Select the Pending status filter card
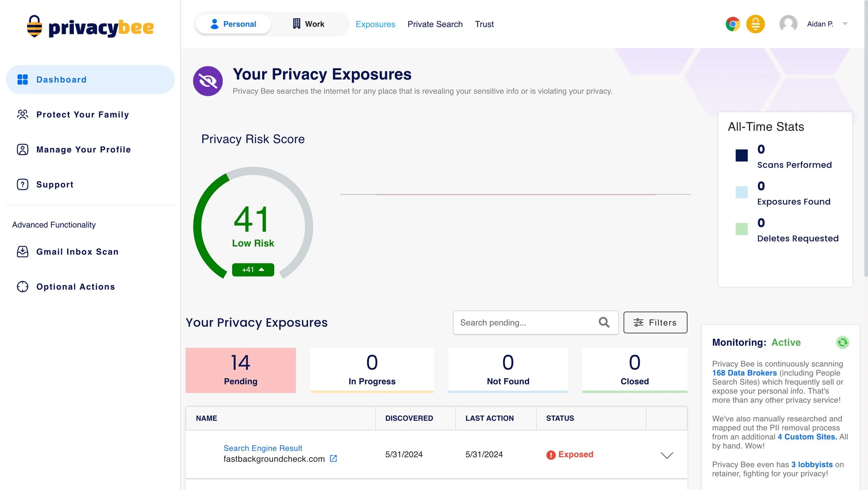 241,370
